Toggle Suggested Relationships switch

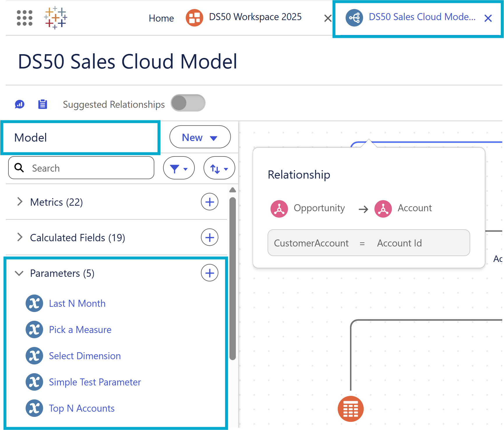[188, 103]
